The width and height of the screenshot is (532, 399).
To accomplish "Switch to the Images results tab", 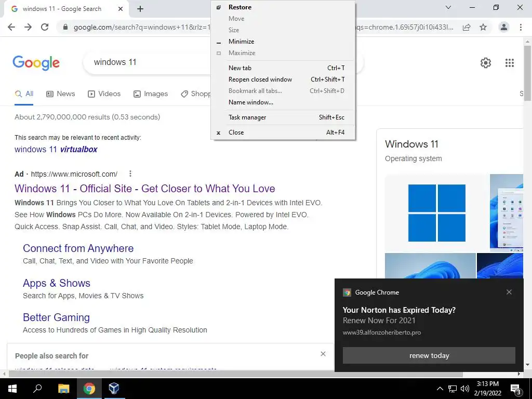I will [151, 94].
